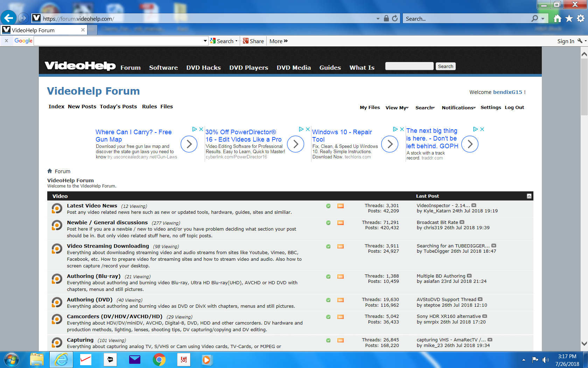Open browser tools gear icon
Screen dimensions: 588x368
coord(581,18)
